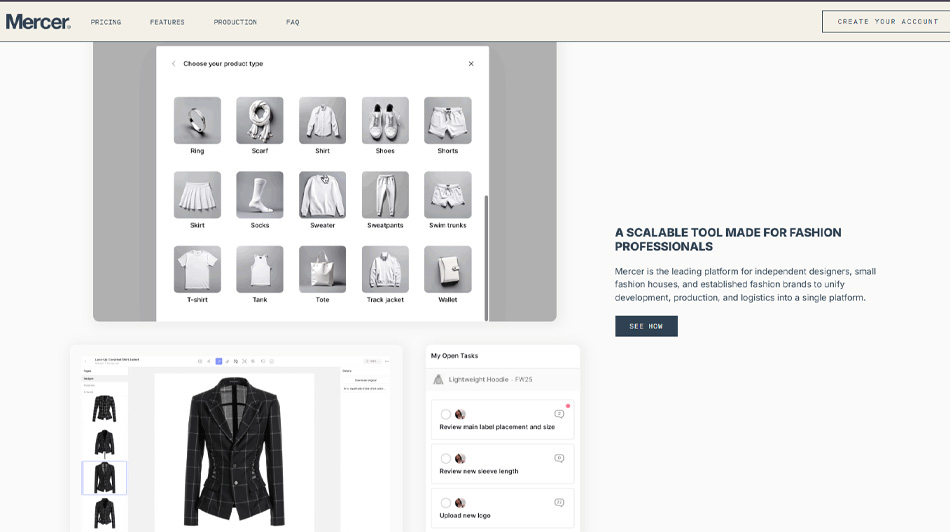Select the Sweater product type
The width and height of the screenshot is (950, 532).
click(x=322, y=195)
